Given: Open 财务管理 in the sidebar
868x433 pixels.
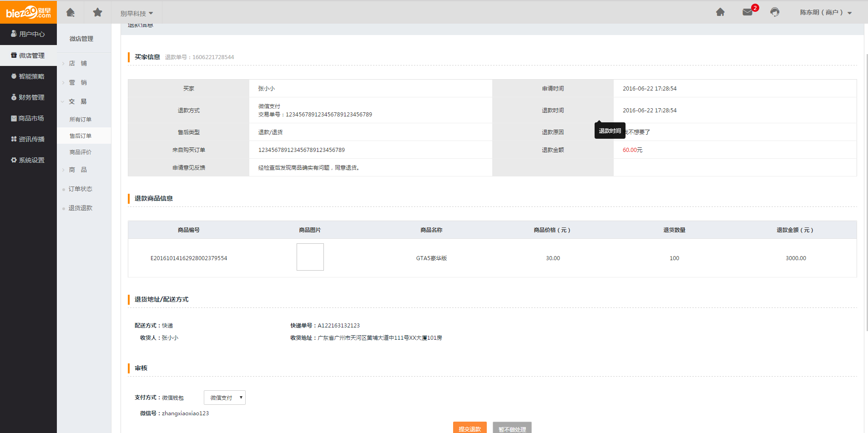Looking at the screenshot, I should [x=28, y=97].
